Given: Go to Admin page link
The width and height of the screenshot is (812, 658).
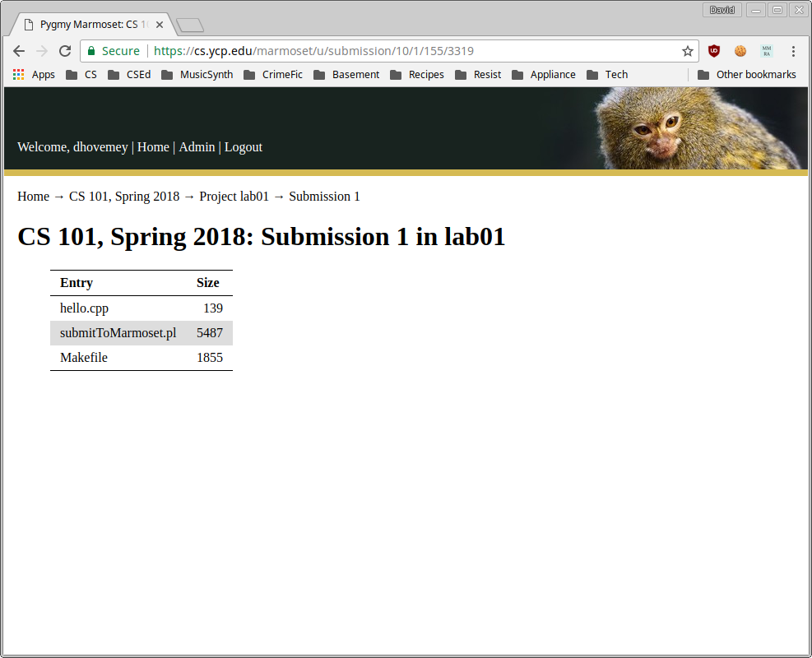Looking at the screenshot, I should (197, 147).
